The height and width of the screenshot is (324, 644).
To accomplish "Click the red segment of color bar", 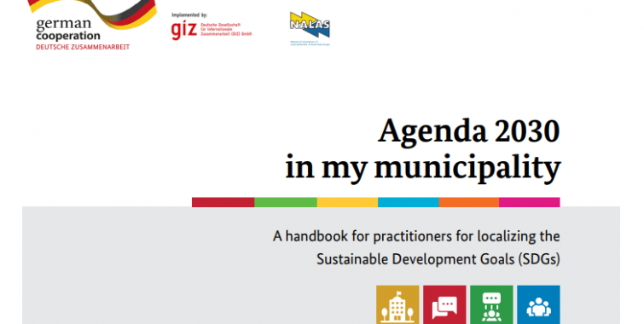I will pyautogui.click(x=223, y=202).
